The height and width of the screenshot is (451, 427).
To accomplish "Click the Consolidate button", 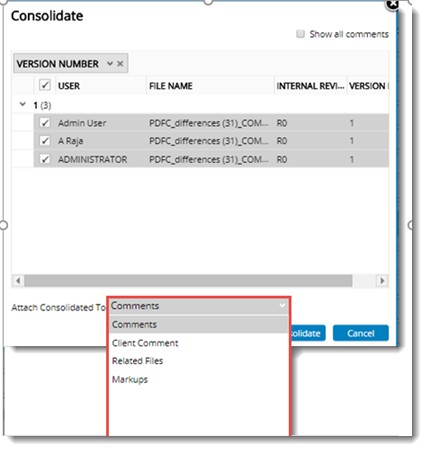I will 307,333.
